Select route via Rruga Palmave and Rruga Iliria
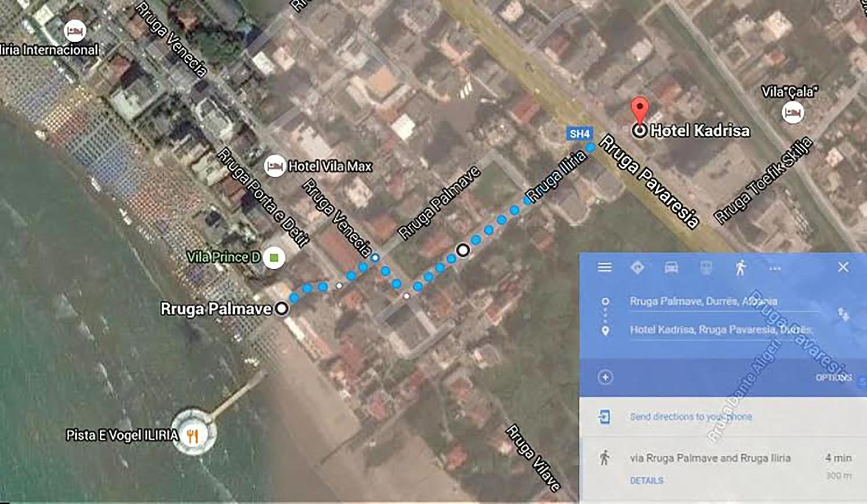The width and height of the screenshot is (867, 504). [x=723, y=467]
